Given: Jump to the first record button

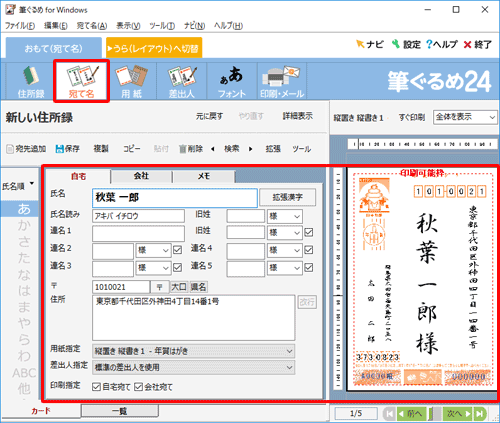Looking at the screenshot, I should [389, 414].
